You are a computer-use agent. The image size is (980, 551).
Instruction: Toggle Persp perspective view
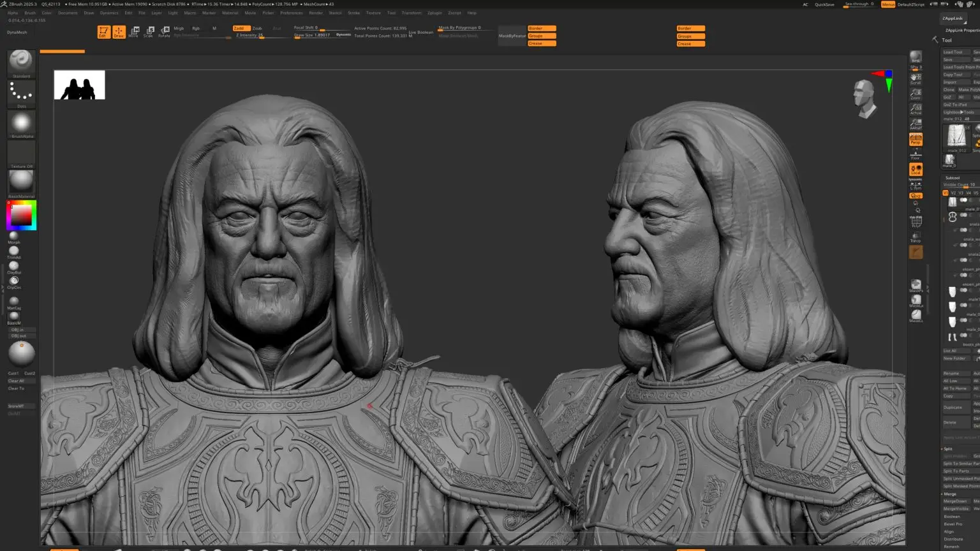(916, 139)
